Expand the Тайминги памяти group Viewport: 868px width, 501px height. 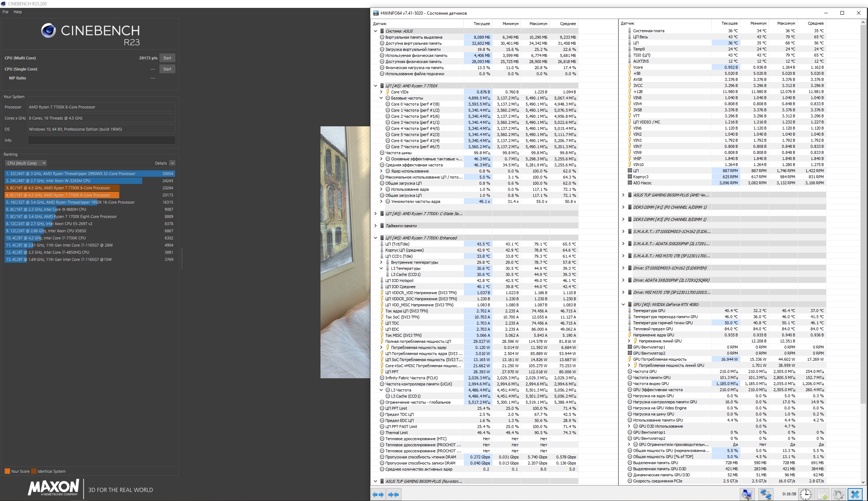pos(375,226)
